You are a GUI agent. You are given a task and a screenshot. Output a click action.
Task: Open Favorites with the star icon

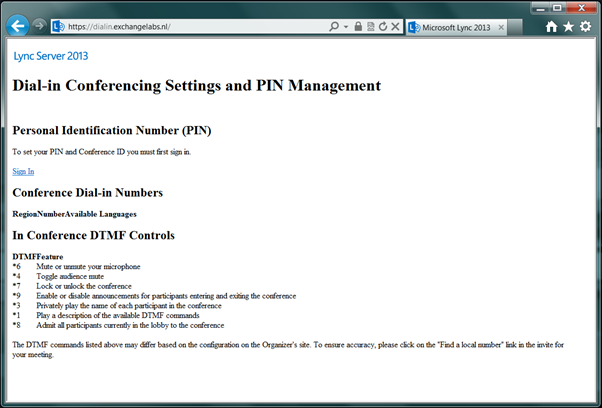tap(568, 27)
